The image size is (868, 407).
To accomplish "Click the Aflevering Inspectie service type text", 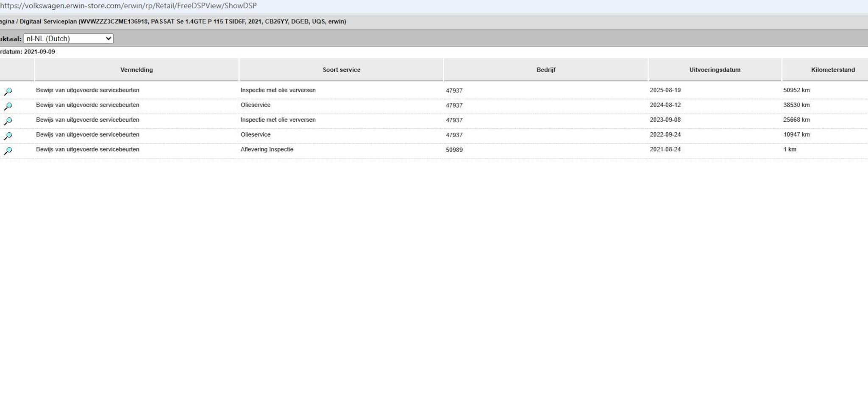I will pyautogui.click(x=267, y=150).
